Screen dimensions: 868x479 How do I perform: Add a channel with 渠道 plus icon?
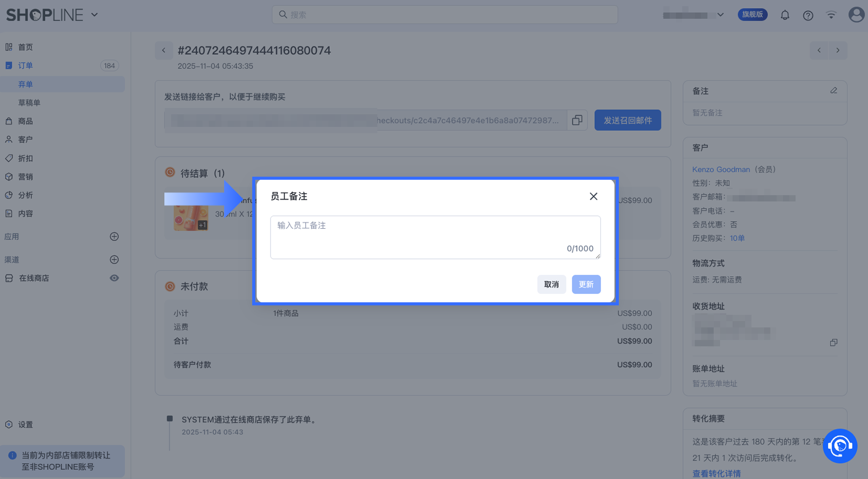click(114, 259)
